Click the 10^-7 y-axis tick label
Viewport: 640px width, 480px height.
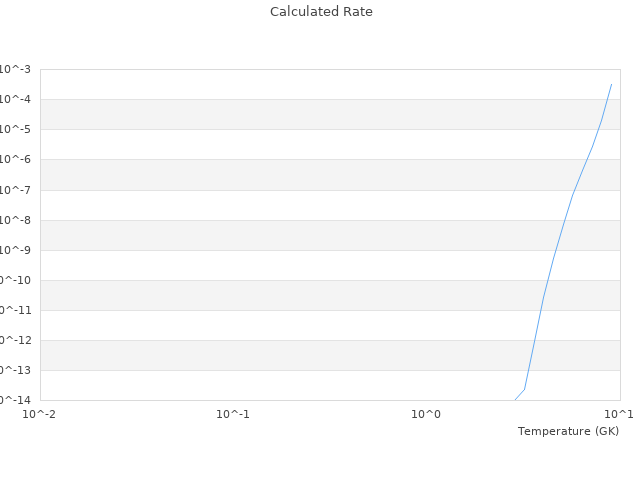click(15, 190)
